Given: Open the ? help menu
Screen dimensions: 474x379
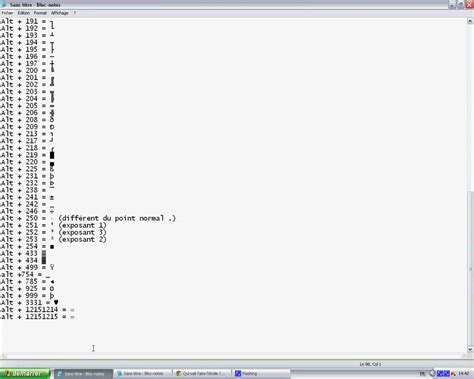Looking at the screenshot, I should [x=75, y=13].
